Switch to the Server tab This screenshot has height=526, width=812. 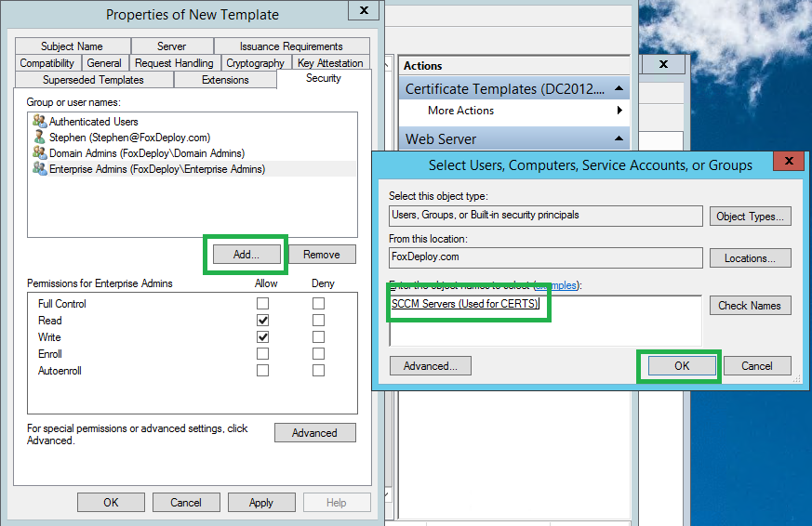pos(172,46)
